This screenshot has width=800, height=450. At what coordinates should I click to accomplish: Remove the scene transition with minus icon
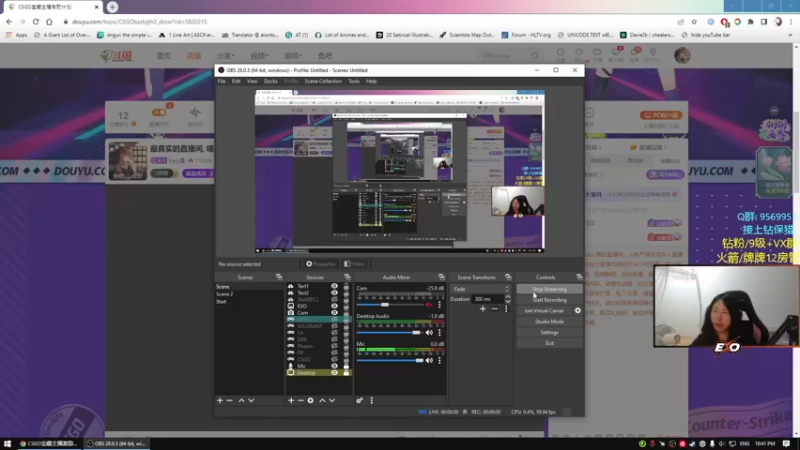point(494,309)
